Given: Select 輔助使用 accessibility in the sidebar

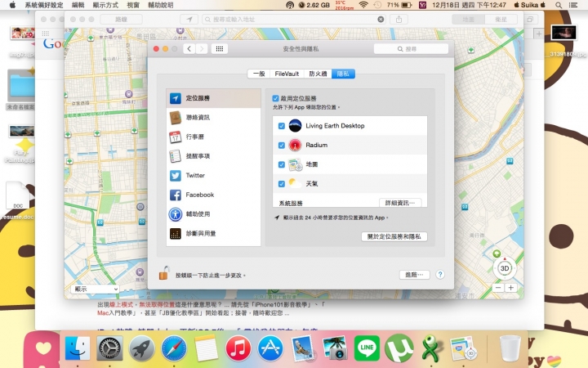Looking at the screenshot, I should tap(213, 214).
